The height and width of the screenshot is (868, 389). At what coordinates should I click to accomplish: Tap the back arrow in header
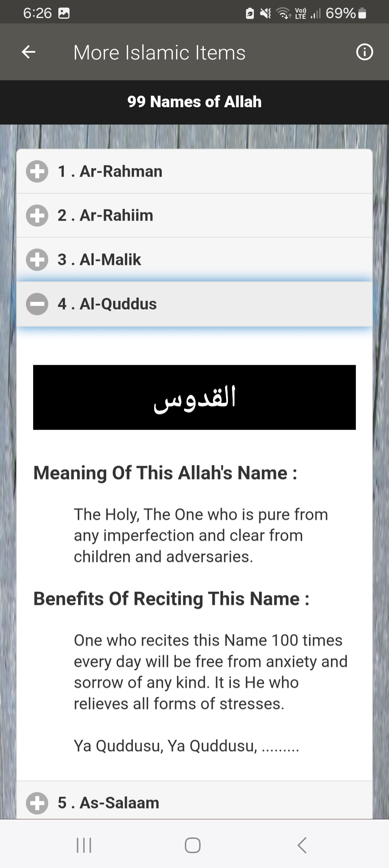coord(28,52)
